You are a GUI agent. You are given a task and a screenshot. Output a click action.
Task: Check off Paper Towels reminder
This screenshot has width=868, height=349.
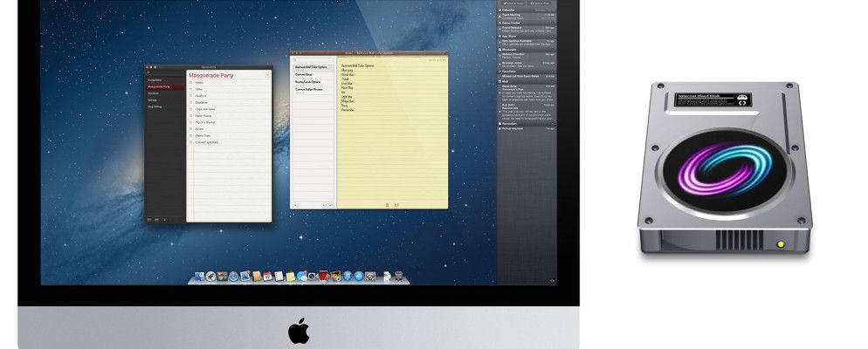click(191, 115)
